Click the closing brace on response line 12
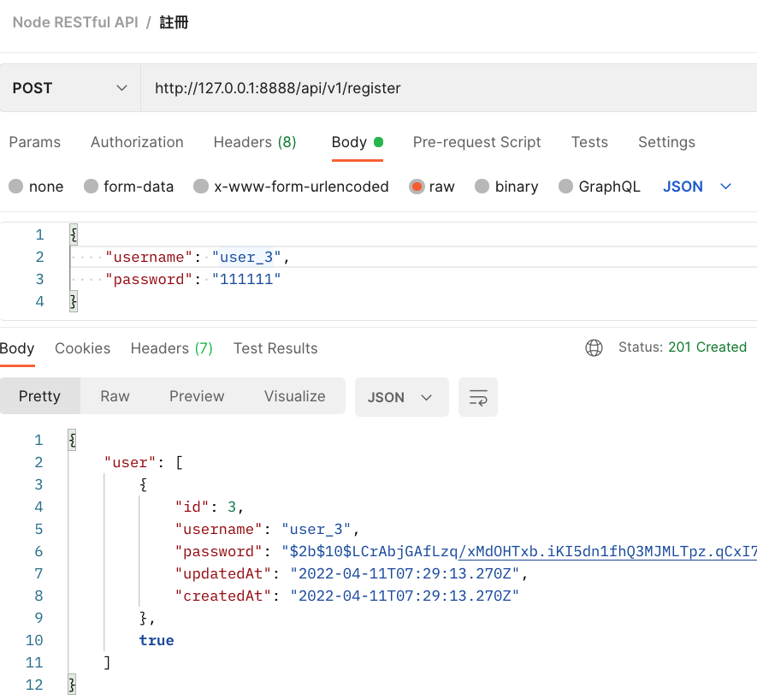This screenshot has height=700, width=757. tap(72, 685)
